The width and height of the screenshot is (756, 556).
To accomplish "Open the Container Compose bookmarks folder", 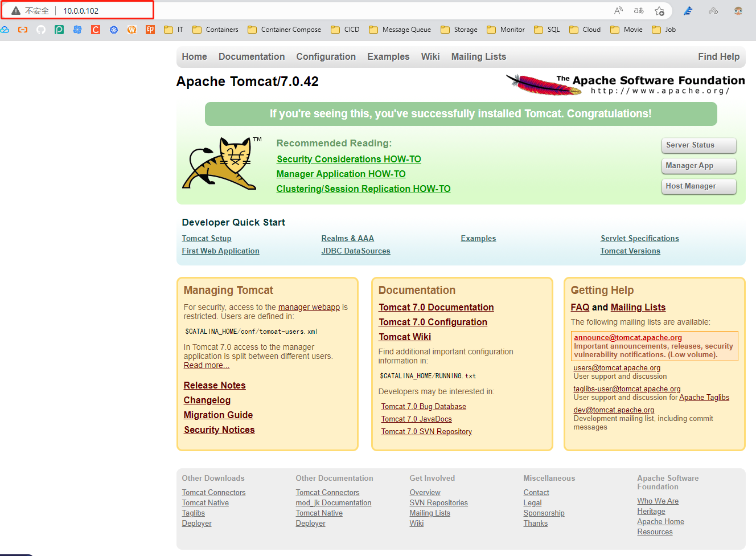I will click(284, 30).
